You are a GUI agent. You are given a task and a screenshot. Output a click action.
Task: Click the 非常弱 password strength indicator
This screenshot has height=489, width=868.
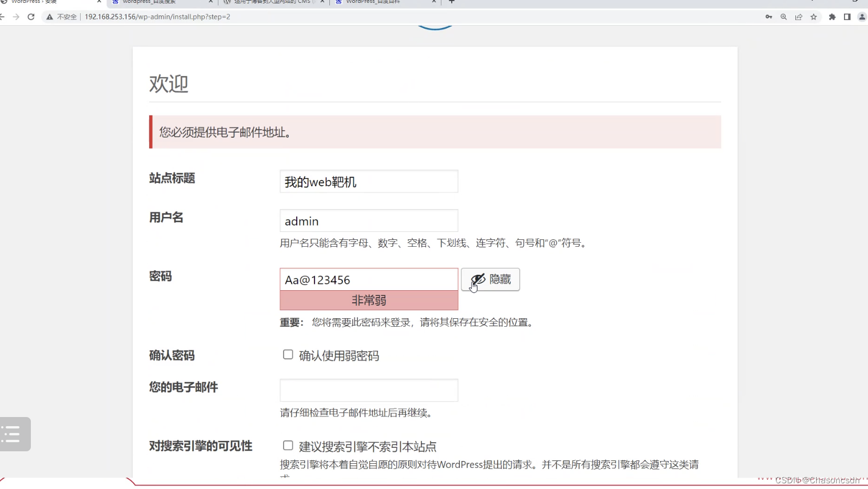click(369, 300)
